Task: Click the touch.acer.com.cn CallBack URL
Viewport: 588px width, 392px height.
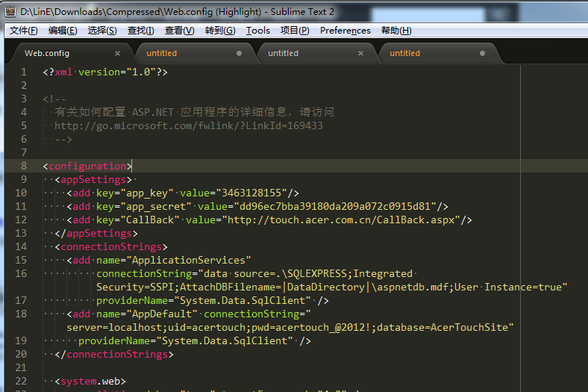Action: coord(341,220)
